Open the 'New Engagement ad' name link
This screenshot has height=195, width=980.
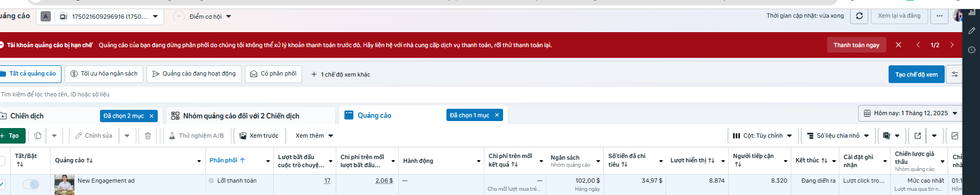pyautogui.click(x=106, y=181)
